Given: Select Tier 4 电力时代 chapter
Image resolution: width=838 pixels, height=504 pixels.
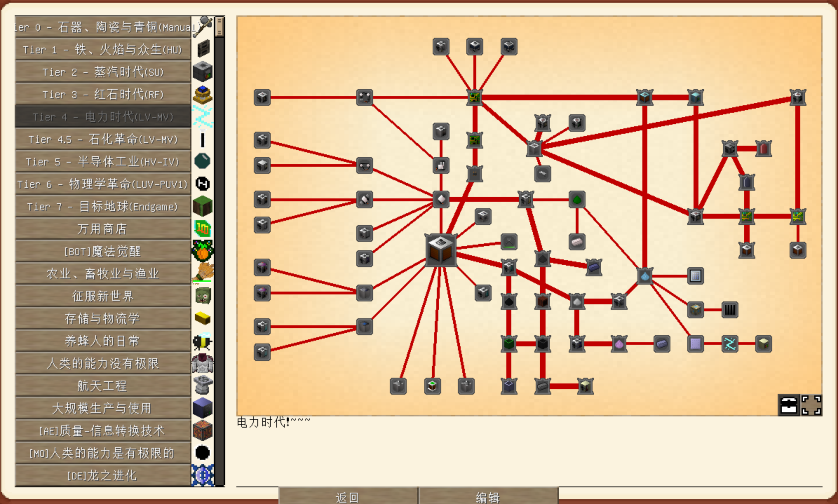Looking at the screenshot, I should point(103,117).
